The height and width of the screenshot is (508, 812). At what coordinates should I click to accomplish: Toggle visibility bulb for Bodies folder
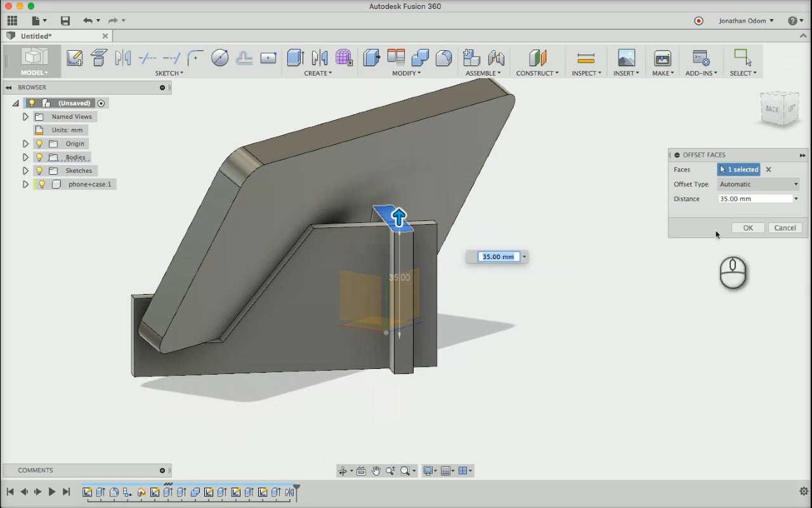39,157
